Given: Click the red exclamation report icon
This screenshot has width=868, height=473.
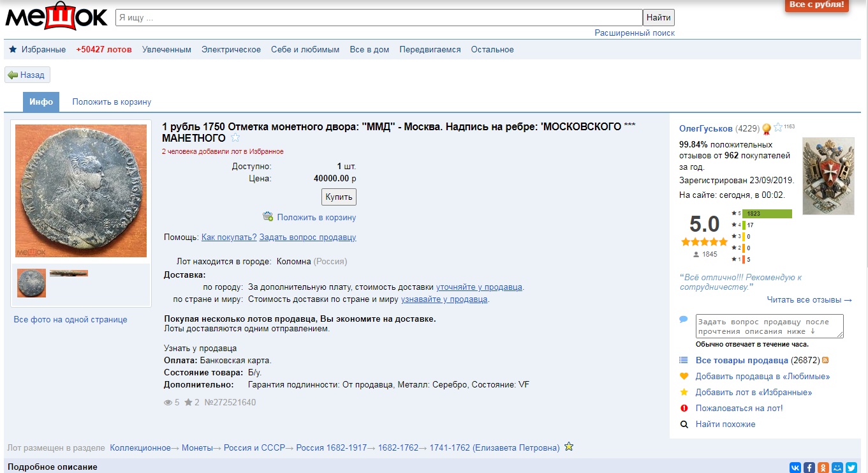Looking at the screenshot, I should tap(684, 408).
